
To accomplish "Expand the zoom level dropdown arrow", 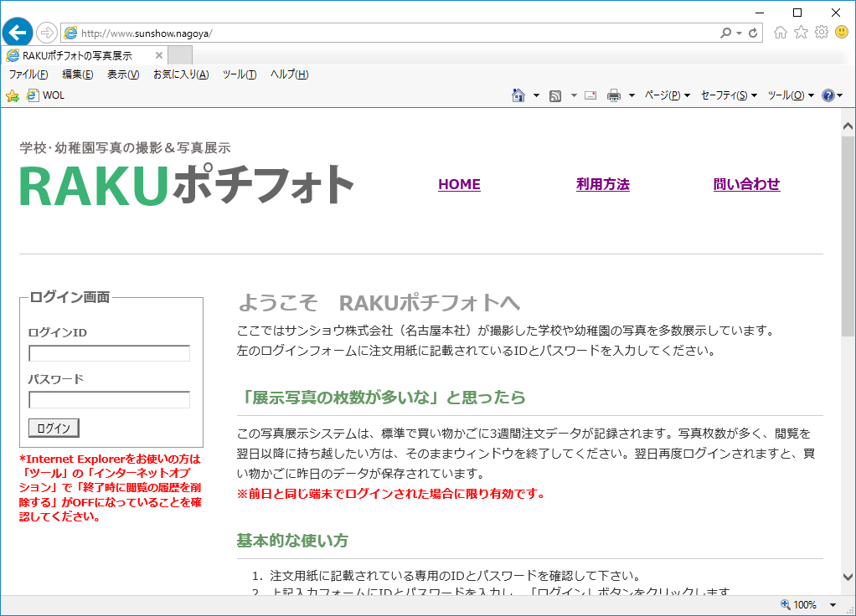I will [833, 604].
